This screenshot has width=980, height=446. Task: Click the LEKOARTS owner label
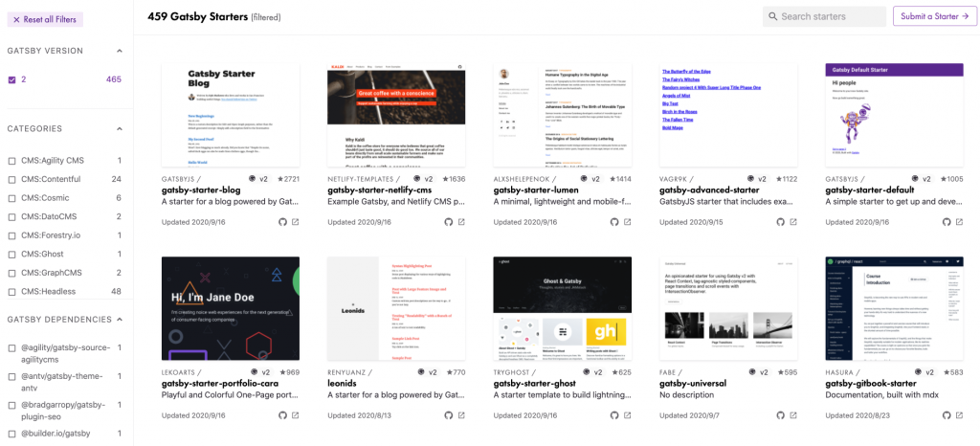click(x=179, y=372)
